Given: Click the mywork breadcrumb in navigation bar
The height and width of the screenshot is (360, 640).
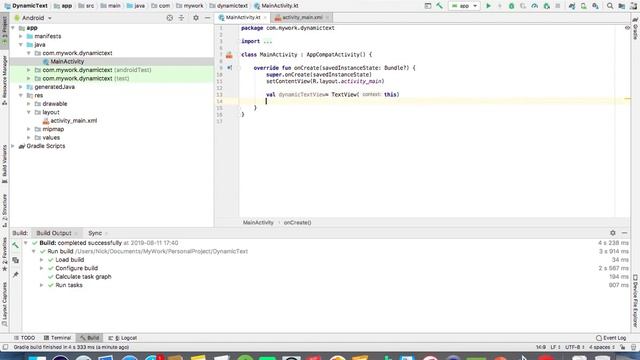Looking at the screenshot, I should pos(189,6).
